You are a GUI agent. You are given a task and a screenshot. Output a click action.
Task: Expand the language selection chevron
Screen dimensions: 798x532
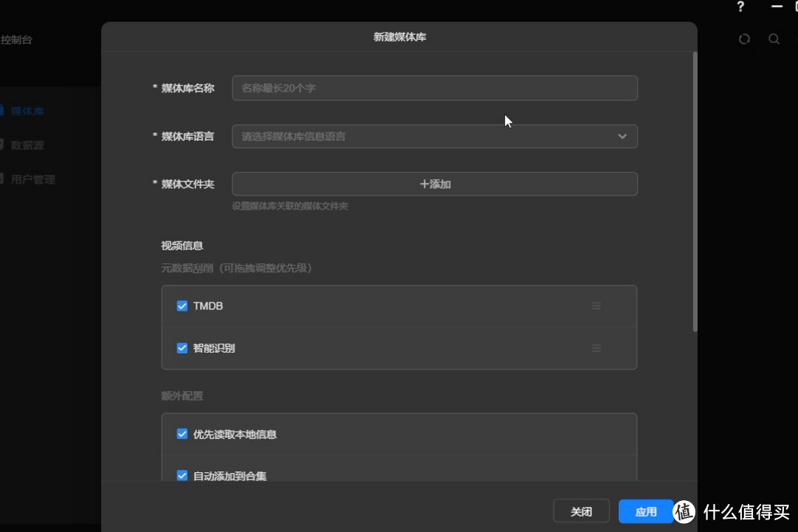tap(622, 136)
